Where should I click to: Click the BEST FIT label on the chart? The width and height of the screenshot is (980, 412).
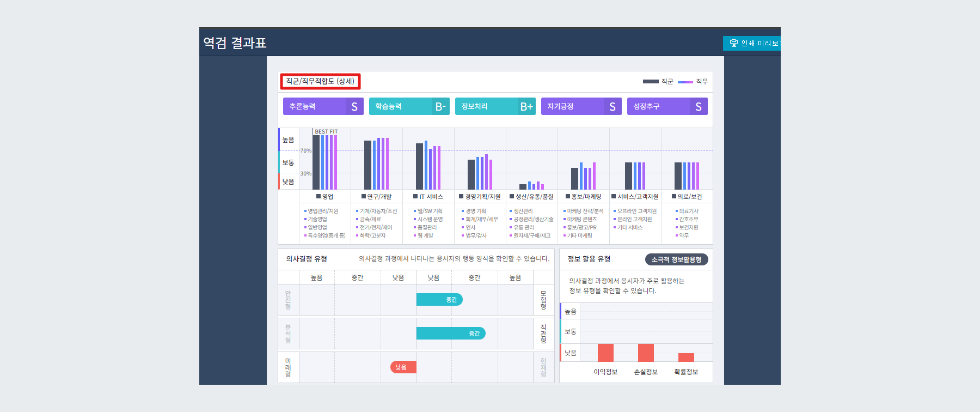point(326,131)
